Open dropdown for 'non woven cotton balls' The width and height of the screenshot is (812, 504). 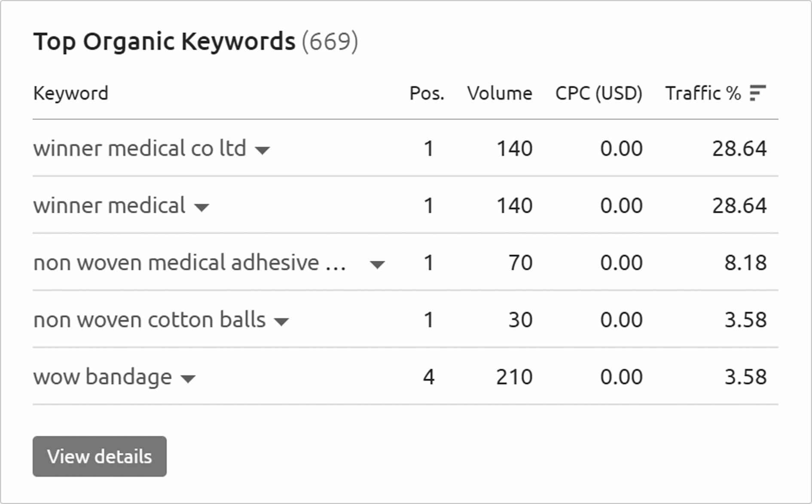click(x=281, y=322)
